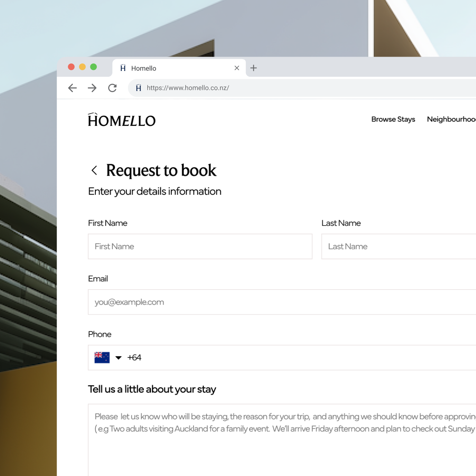
Task: Maximize the browser window with the green button
Action: pos(94,67)
